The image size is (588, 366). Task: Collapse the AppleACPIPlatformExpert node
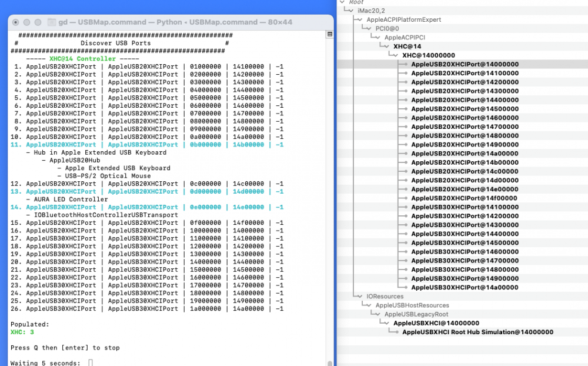coord(360,19)
